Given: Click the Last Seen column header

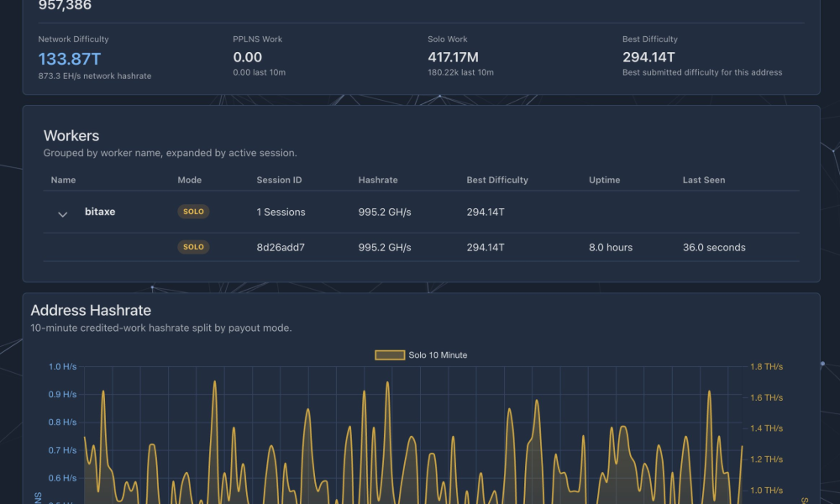Looking at the screenshot, I should pos(704,180).
